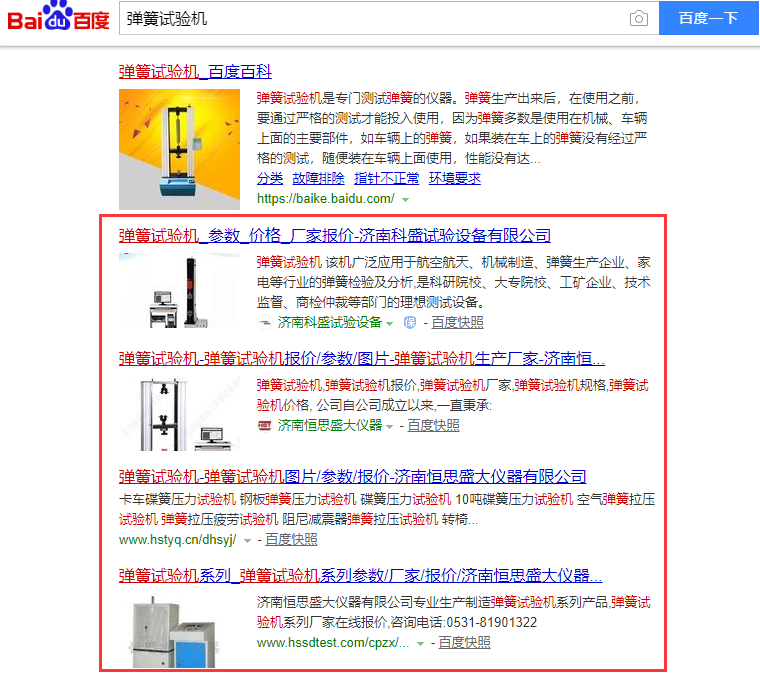Expand the arrow next to baike.baidu.com URL
This screenshot has width=760, height=683.
tap(406, 200)
